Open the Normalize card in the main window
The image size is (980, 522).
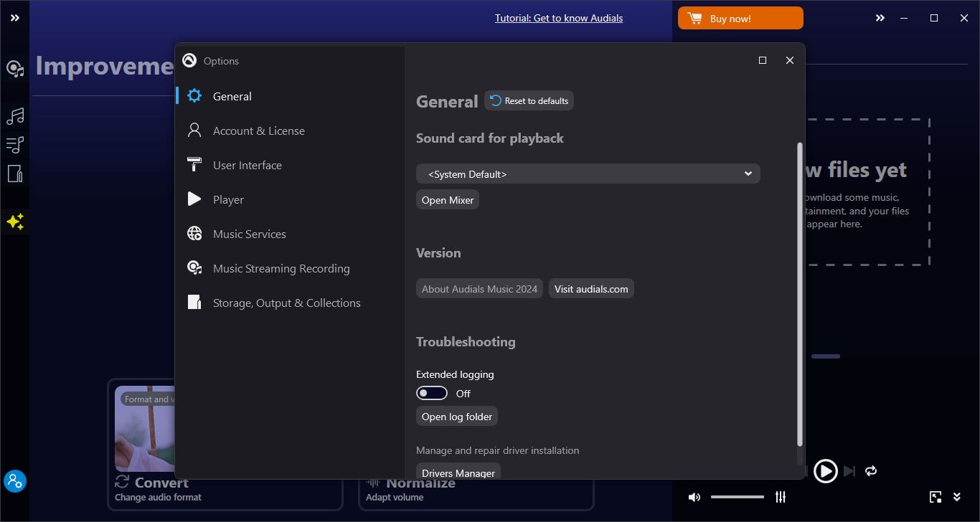[x=476, y=493]
